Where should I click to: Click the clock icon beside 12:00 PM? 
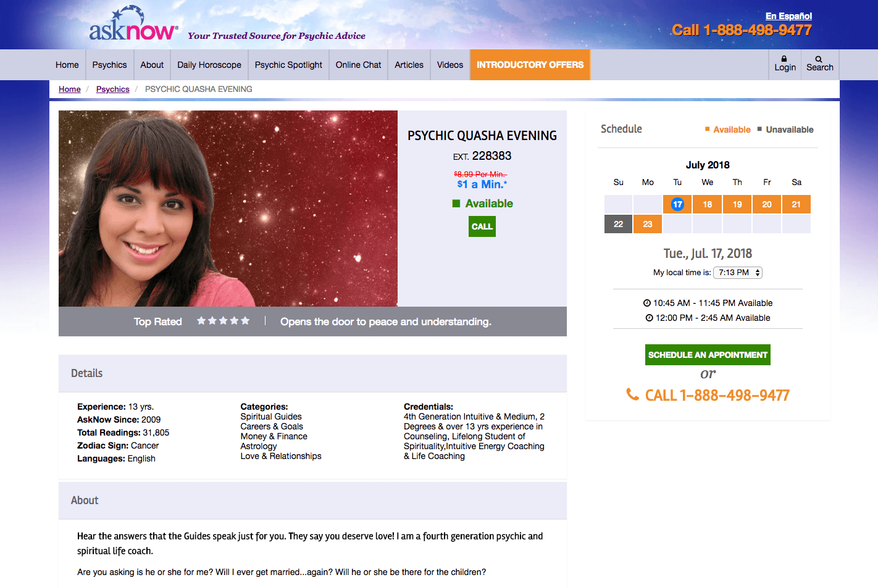pos(650,318)
